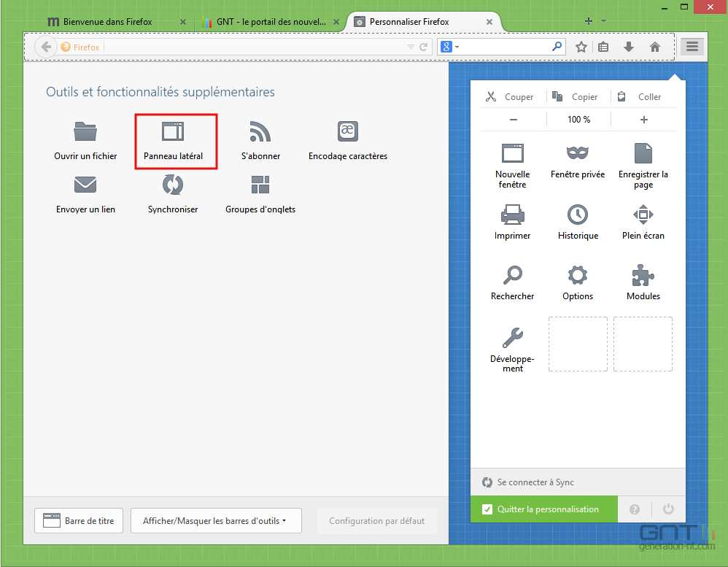Open the Historique clock icon
The image size is (728, 567).
pyautogui.click(x=578, y=215)
